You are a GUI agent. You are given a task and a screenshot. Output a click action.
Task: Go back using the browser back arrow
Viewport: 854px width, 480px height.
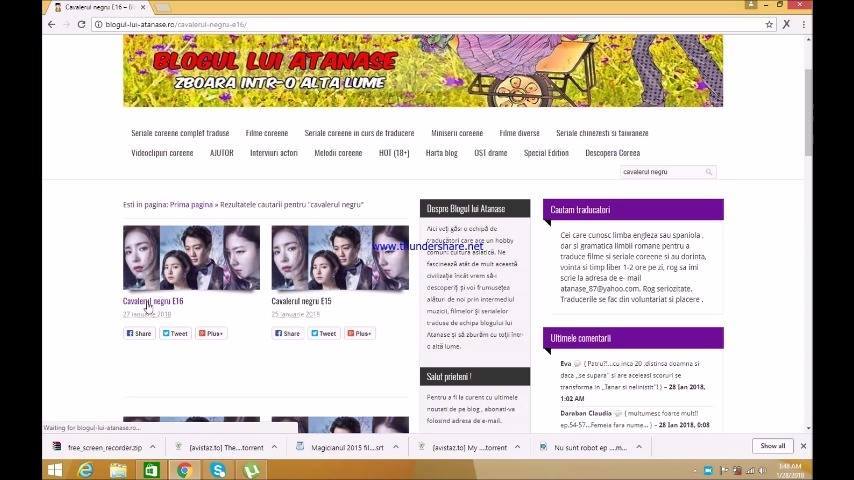click(x=51, y=25)
